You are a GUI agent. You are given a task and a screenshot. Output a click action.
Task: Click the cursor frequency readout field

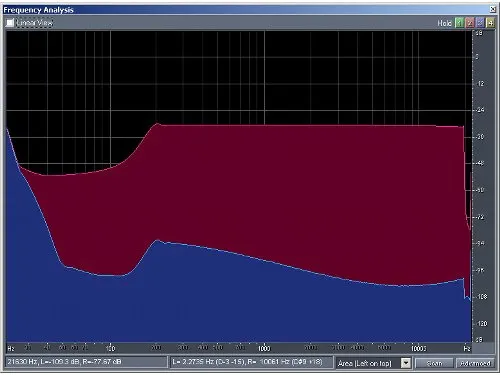(x=86, y=362)
